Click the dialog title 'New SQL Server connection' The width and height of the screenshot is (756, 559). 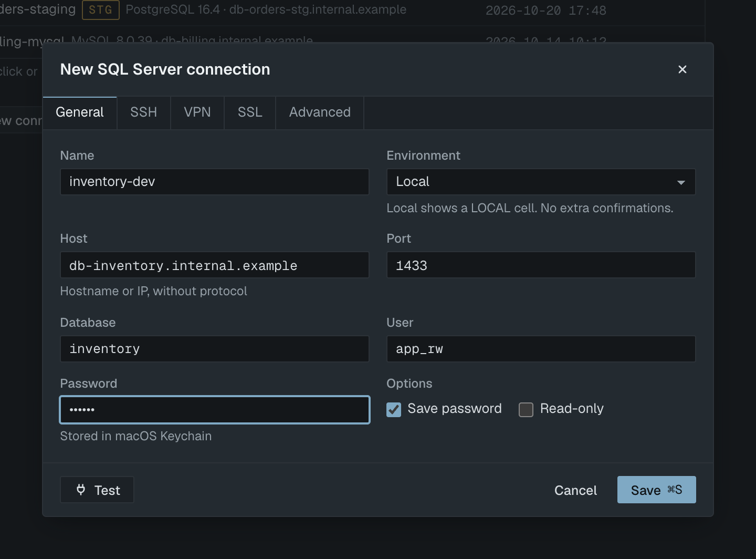165,69
